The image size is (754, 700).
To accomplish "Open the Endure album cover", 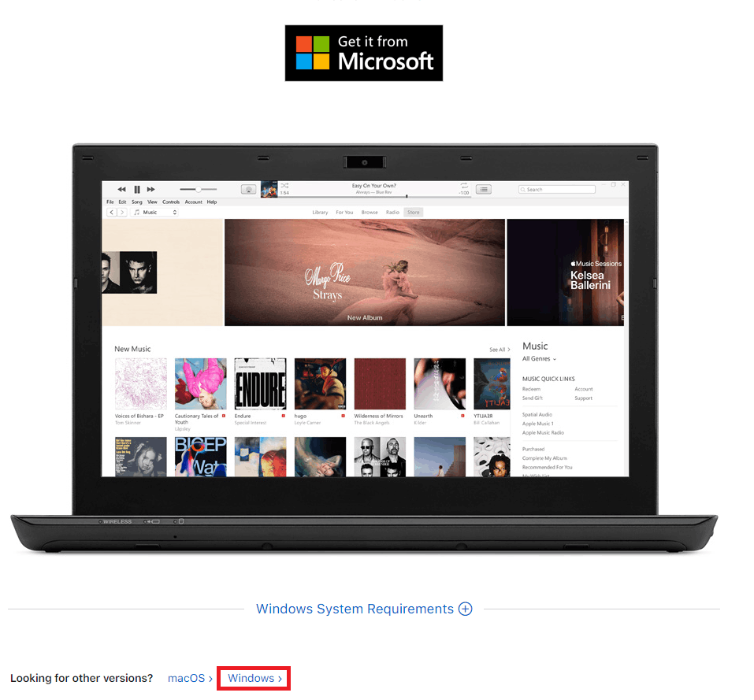I will [x=260, y=384].
